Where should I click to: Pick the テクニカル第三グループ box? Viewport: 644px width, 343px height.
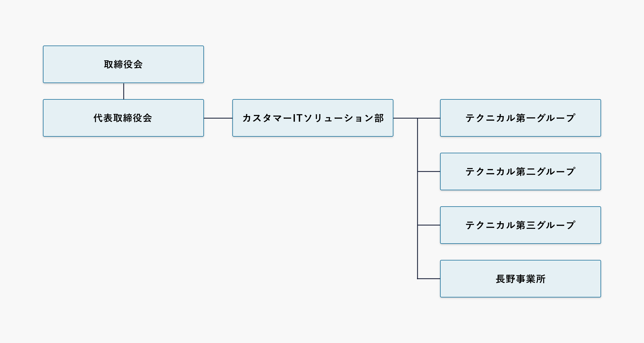[520, 225]
